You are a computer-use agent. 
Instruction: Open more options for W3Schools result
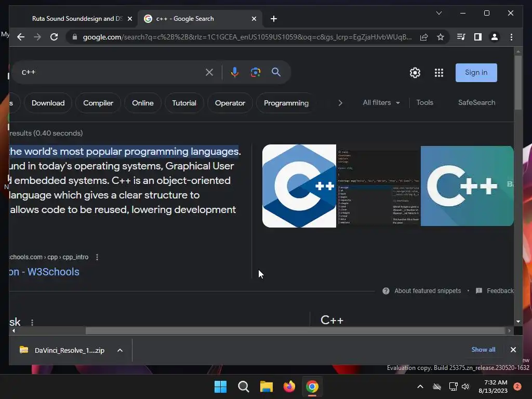click(x=97, y=257)
